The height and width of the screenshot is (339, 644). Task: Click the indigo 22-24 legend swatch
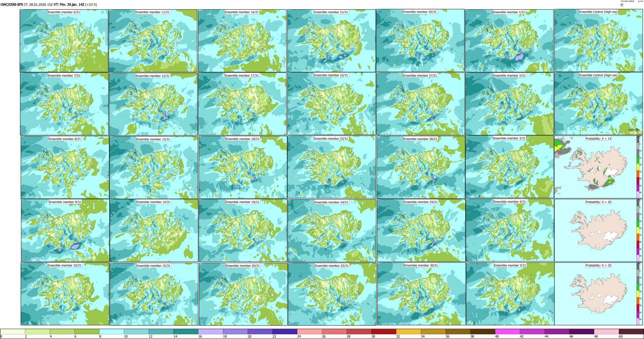pos(285,332)
